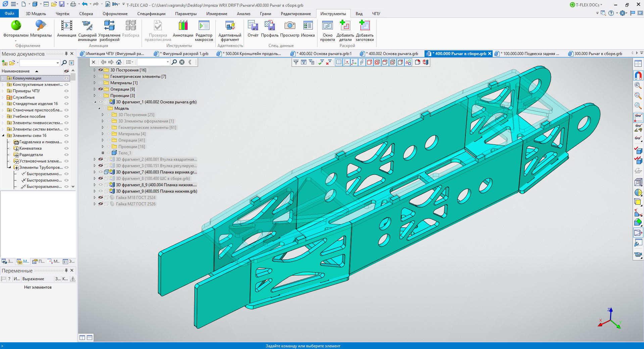Toggle visibility of Гайка М27 ГОСТ 2526
The height and width of the screenshot is (349, 644).
click(101, 204)
